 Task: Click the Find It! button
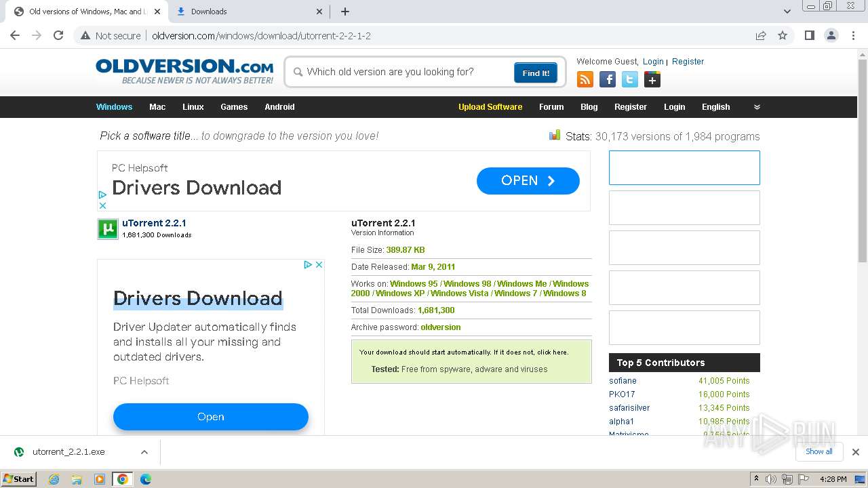click(x=536, y=73)
